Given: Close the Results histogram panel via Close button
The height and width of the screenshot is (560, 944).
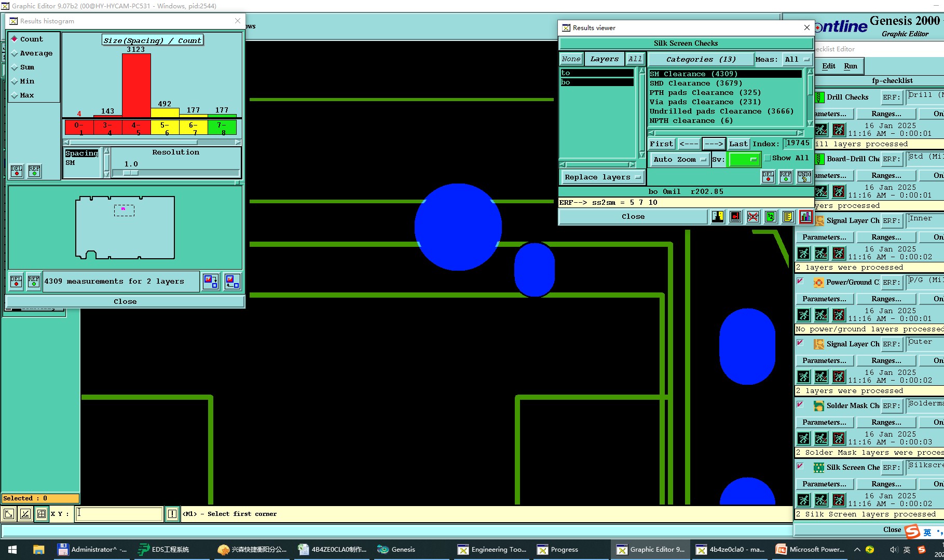Looking at the screenshot, I should pyautogui.click(x=125, y=301).
